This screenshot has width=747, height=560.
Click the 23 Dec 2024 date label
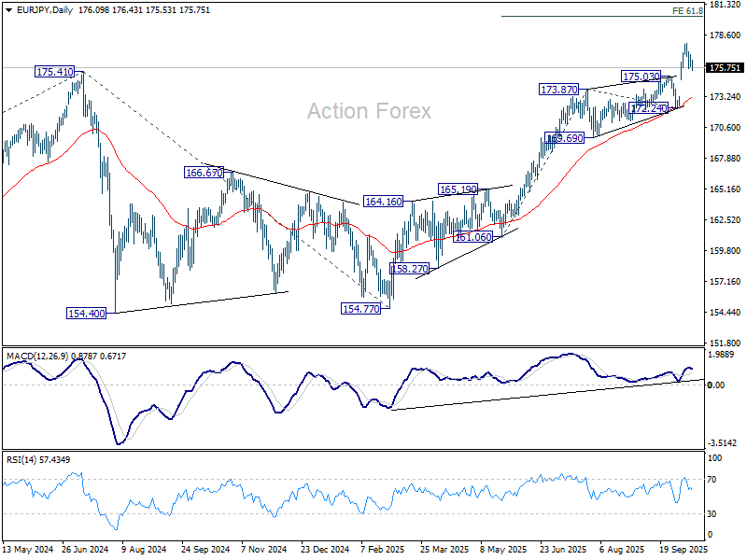point(325,550)
